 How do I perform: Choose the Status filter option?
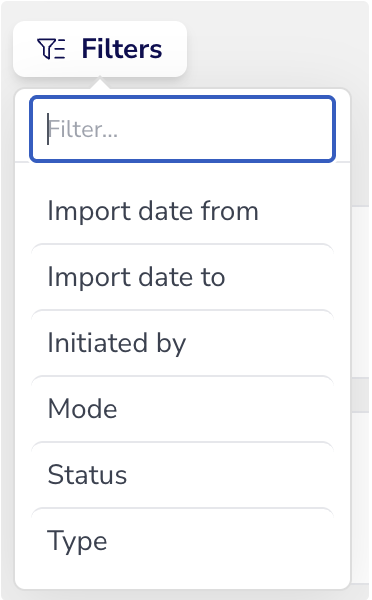point(183,475)
